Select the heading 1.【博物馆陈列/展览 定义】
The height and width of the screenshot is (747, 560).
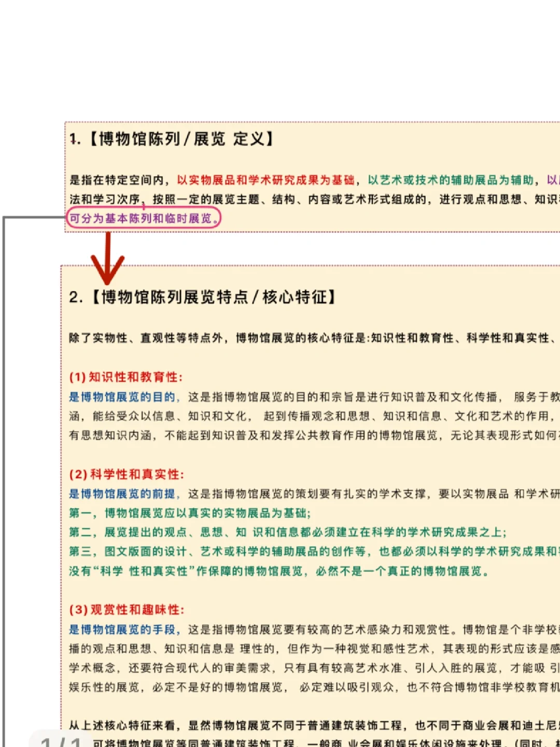coord(171,139)
